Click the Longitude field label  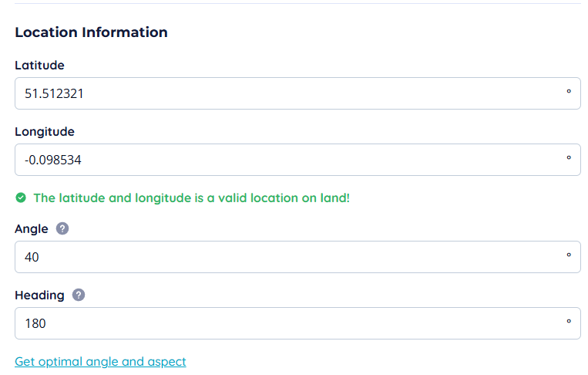point(45,132)
